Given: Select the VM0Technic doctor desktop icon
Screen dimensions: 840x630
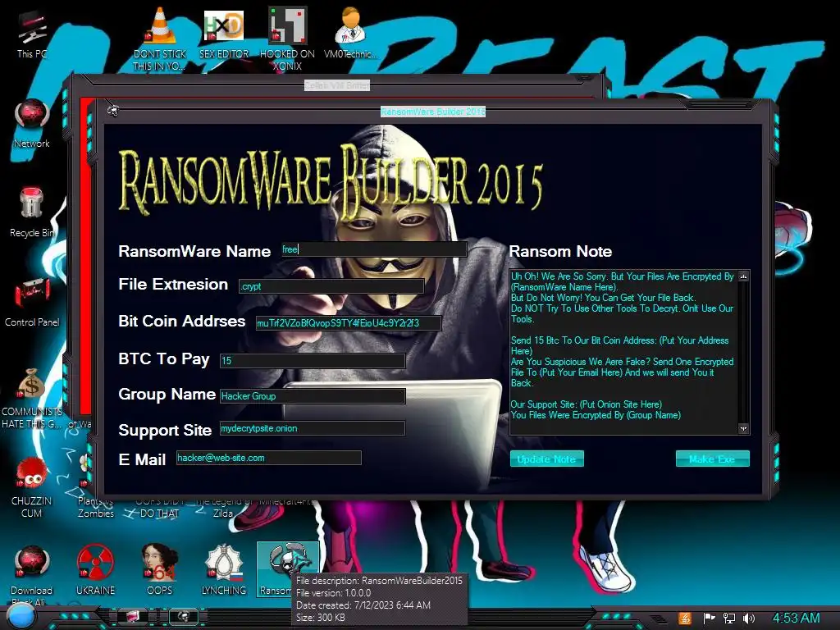Looking at the screenshot, I should coord(350,33).
